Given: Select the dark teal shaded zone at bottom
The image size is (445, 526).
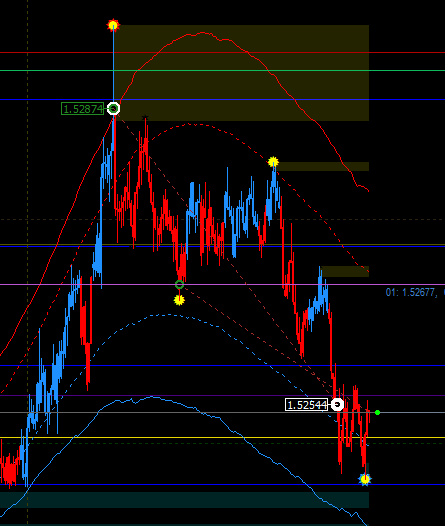Looking at the screenshot, I should click(184, 500).
